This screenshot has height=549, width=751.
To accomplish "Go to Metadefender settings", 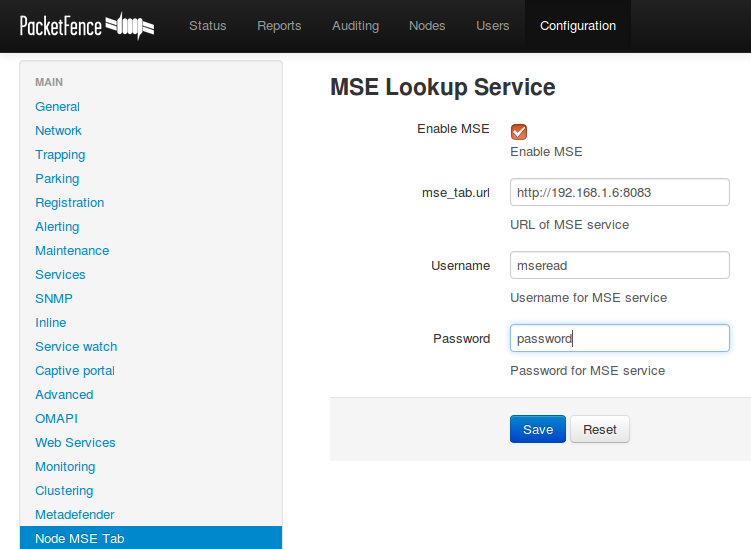I will 75,514.
